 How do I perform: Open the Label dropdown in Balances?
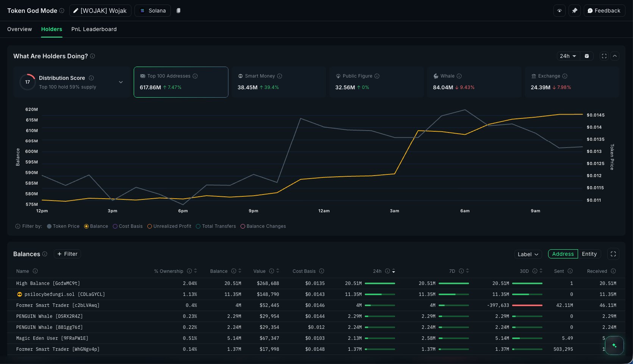pyautogui.click(x=528, y=254)
